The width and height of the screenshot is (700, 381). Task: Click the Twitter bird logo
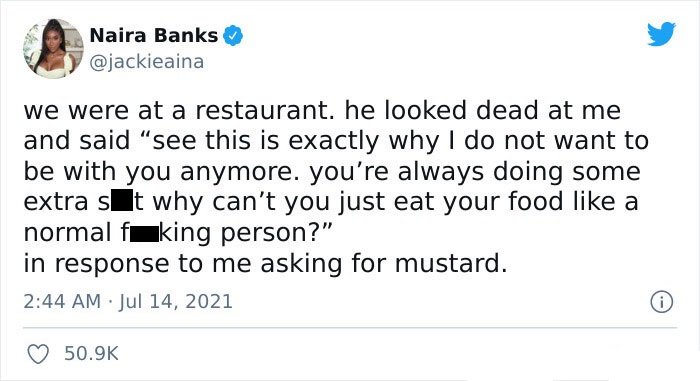click(x=661, y=33)
